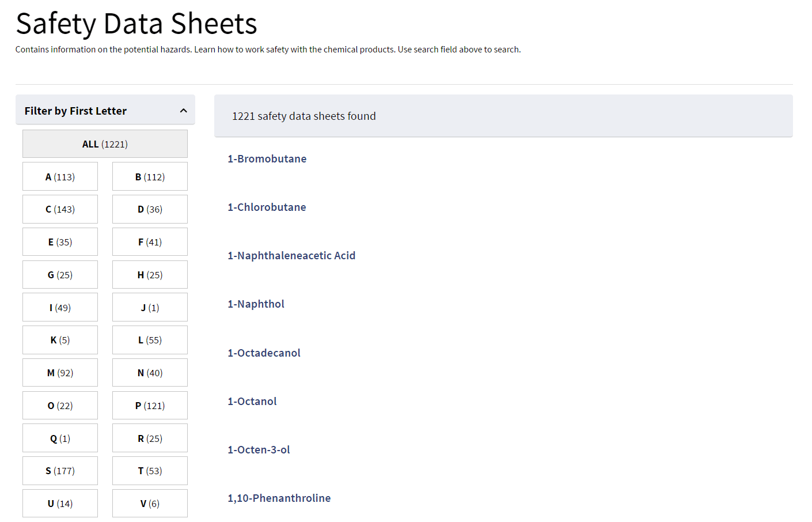Filter by letter T (53)
812x522 pixels.
(150, 471)
